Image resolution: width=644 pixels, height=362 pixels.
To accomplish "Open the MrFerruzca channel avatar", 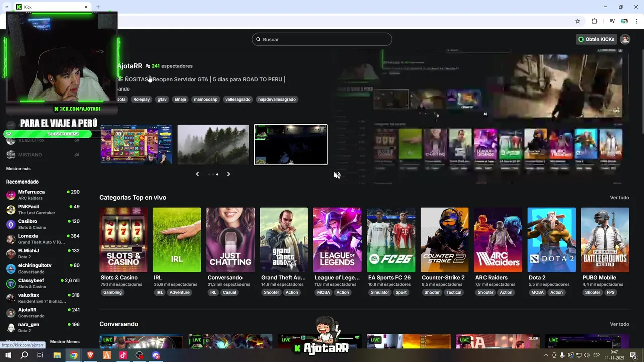I will click(11, 195).
